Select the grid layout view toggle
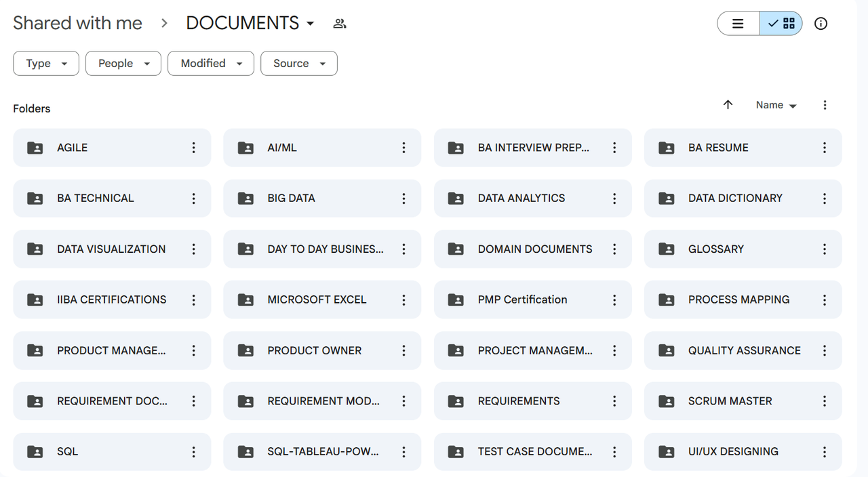Viewport: 868px width, 477px height. [781, 24]
